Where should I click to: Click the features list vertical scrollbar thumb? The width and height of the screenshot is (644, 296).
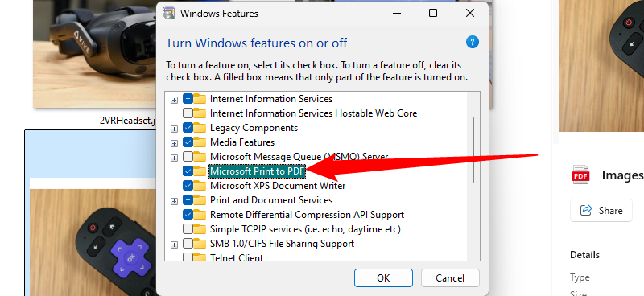pyautogui.click(x=473, y=150)
